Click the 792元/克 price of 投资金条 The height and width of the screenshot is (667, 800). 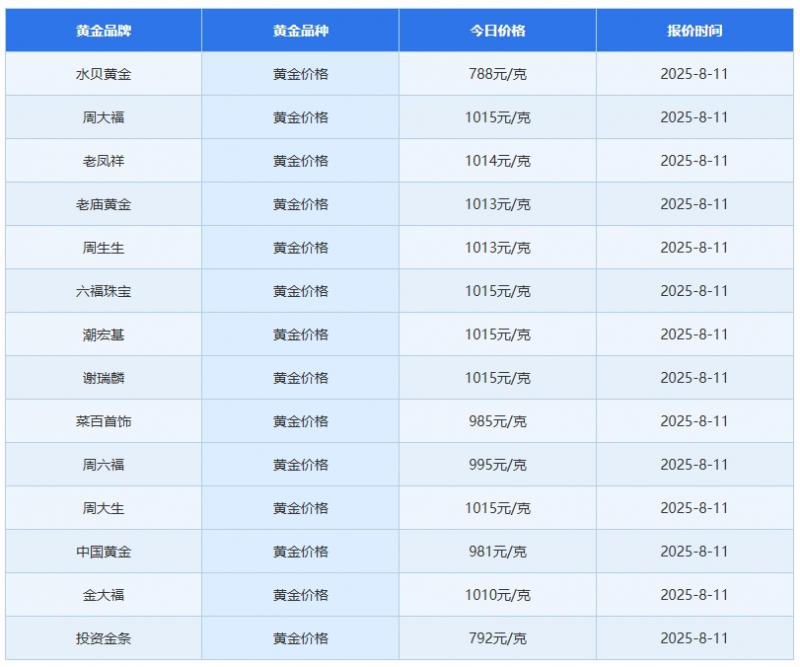tap(497, 638)
